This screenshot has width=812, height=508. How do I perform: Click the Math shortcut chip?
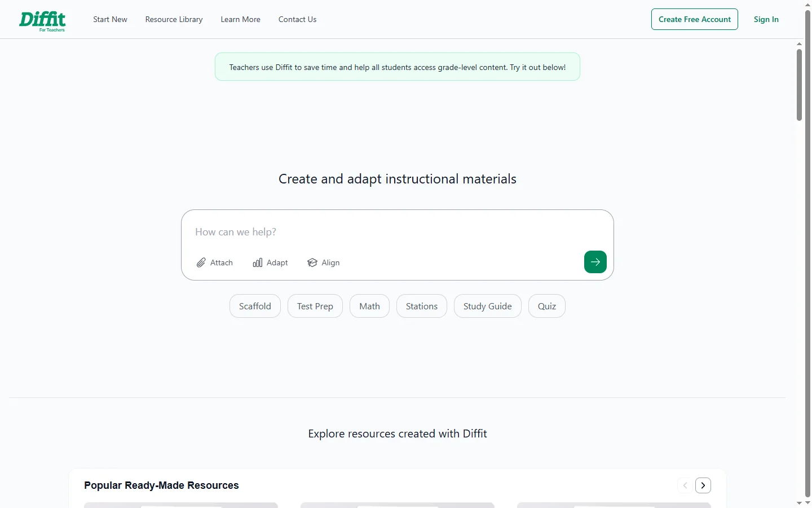[369, 306]
